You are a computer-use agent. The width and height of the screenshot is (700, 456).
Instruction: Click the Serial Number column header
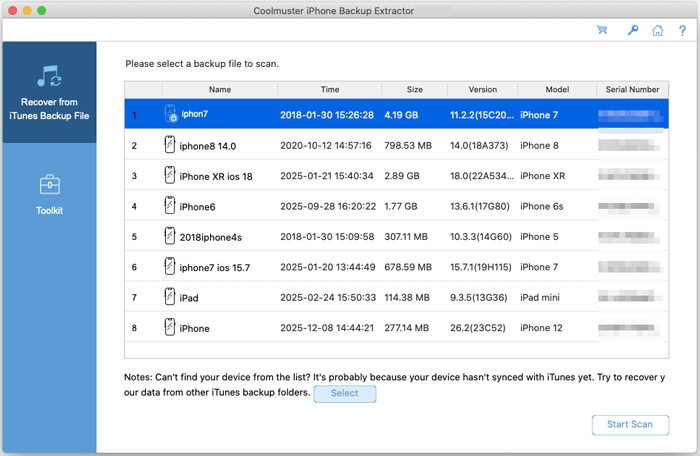point(632,89)
